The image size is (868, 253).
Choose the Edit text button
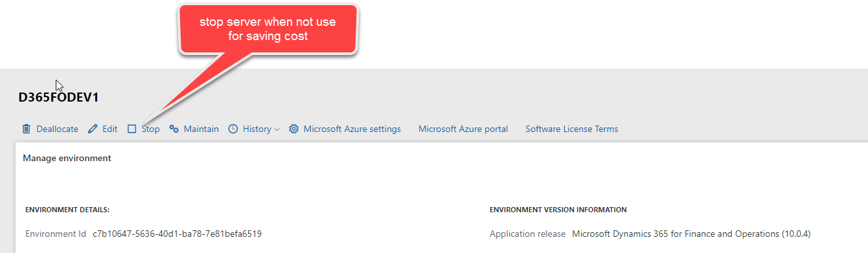[x=110, y=129]
